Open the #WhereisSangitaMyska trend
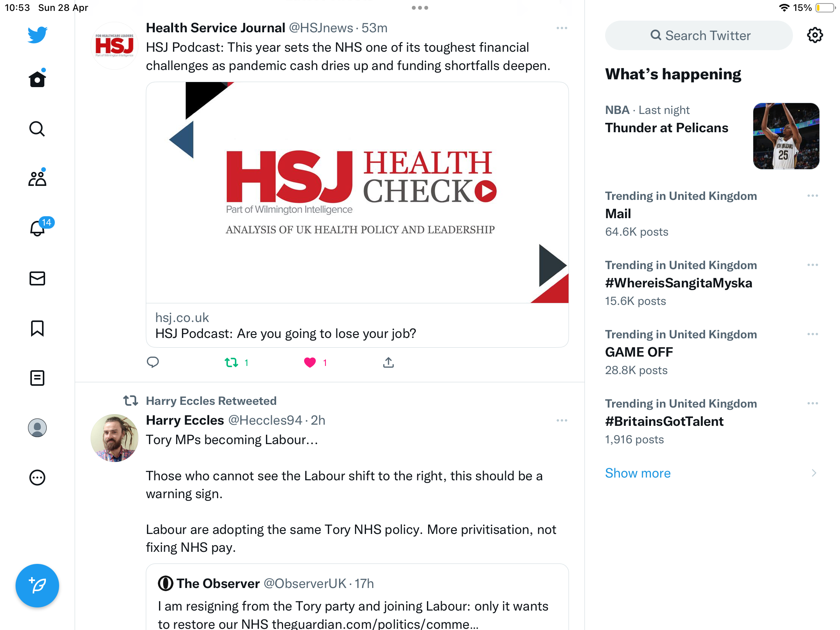The width and height of the screenshot is (840, 630). [x=679, y=283]
